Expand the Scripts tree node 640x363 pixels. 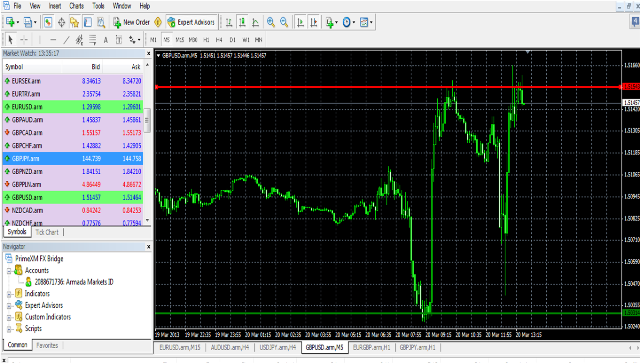[9, 329]
